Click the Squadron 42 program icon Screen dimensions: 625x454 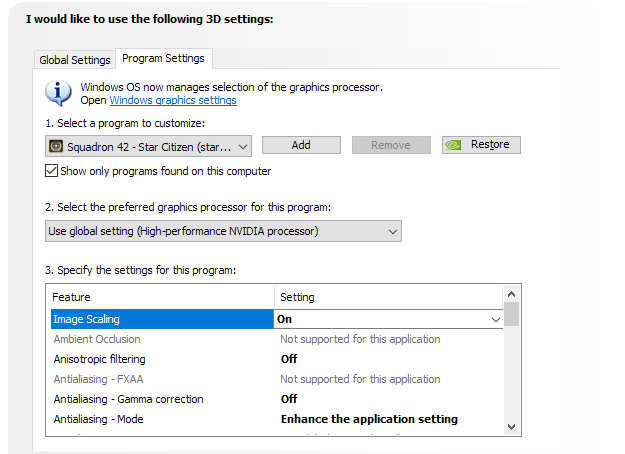pyautogui.click(x=57, y=146)
